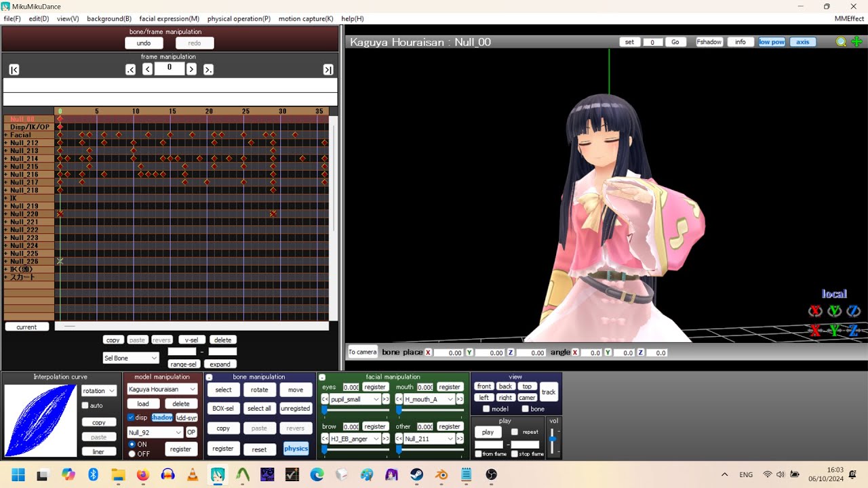Click the local Y rotation icon

pyautogui.click(x=835, y=311)
